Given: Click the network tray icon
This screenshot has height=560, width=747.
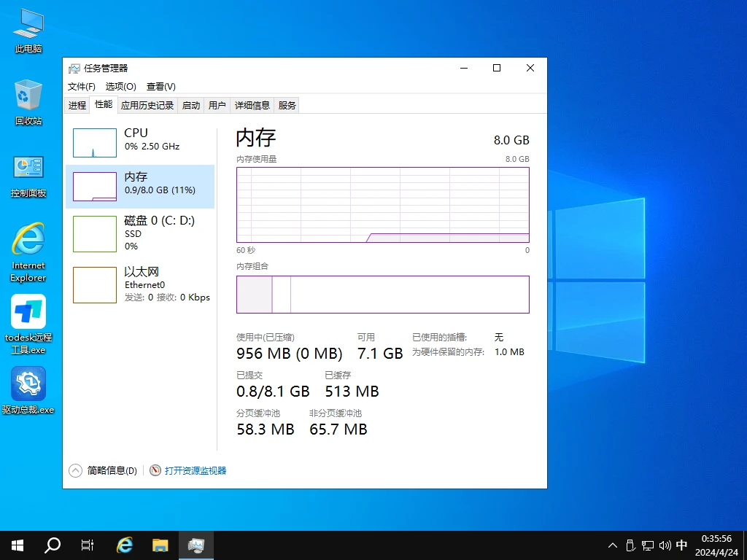Looking at the screenshot, I should click(x=648, y=545).
